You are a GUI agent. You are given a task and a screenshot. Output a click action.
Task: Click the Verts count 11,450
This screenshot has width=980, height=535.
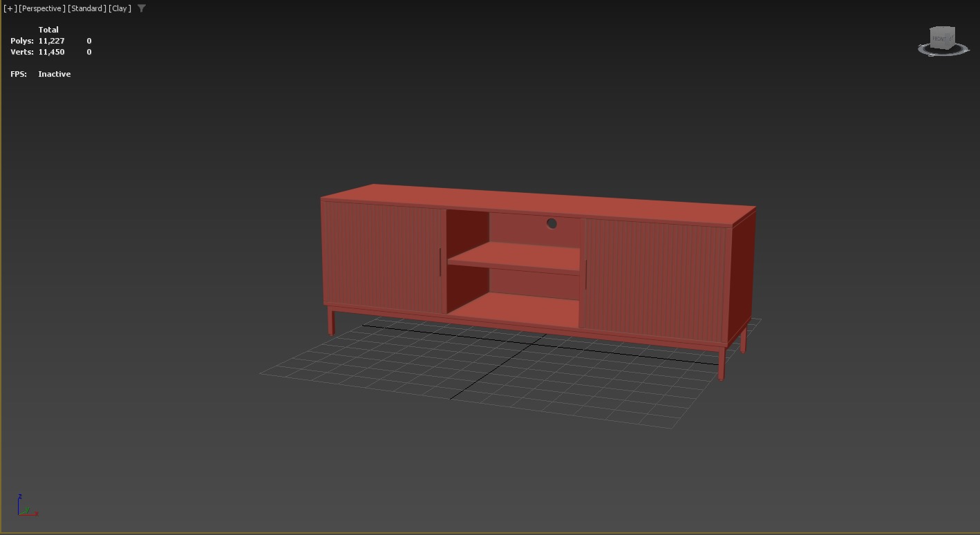coord(51,52)
